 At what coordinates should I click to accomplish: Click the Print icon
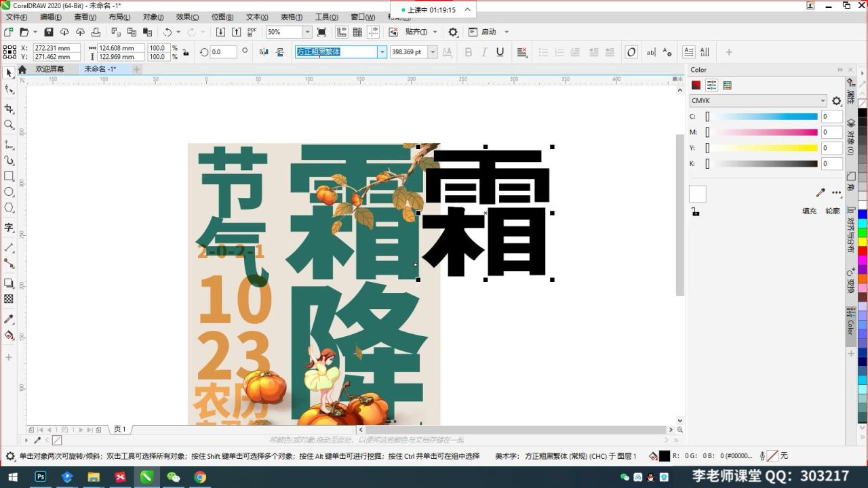pos(96,32)
